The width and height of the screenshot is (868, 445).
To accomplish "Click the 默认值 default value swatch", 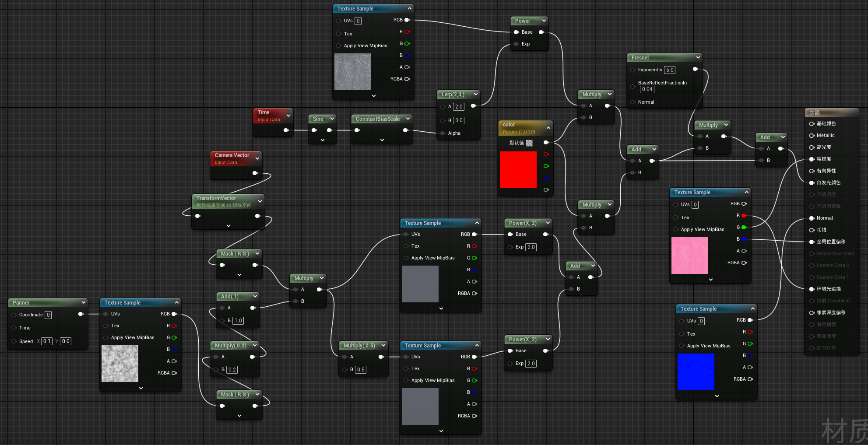I will [529, 143].
